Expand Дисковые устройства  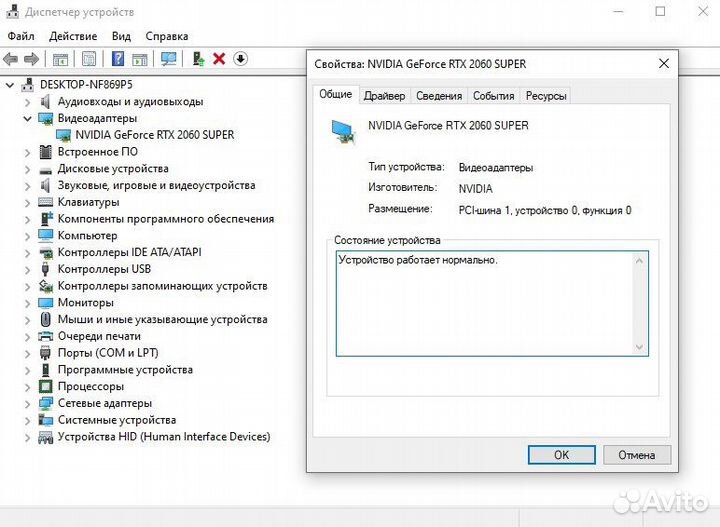coord(28,169)
